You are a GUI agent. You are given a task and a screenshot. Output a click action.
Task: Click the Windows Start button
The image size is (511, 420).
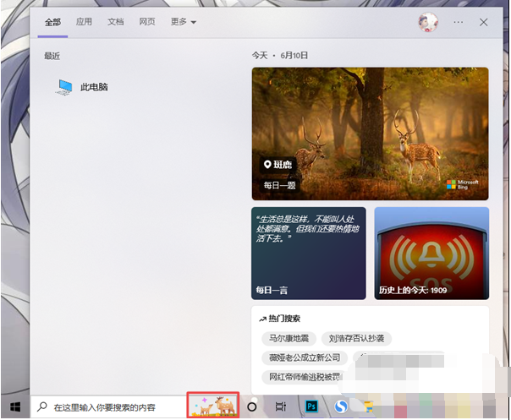[14, 406]
